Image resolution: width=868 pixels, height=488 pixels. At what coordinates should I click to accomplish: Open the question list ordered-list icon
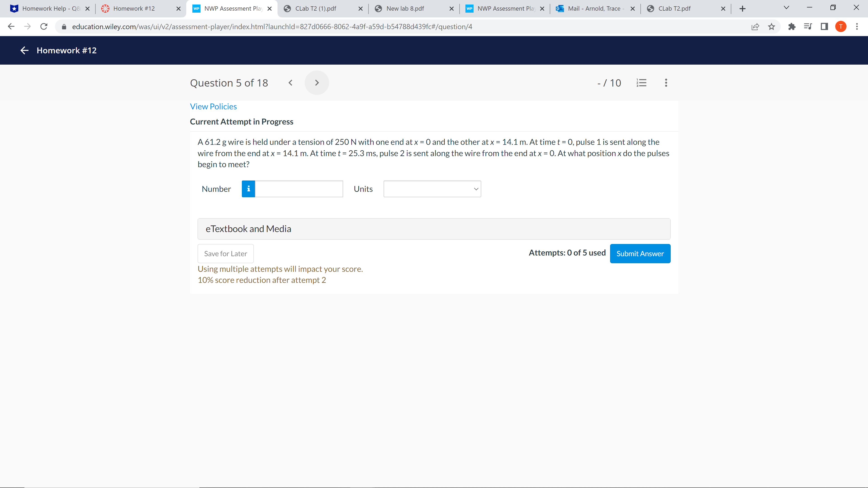[x=642, y=83]
